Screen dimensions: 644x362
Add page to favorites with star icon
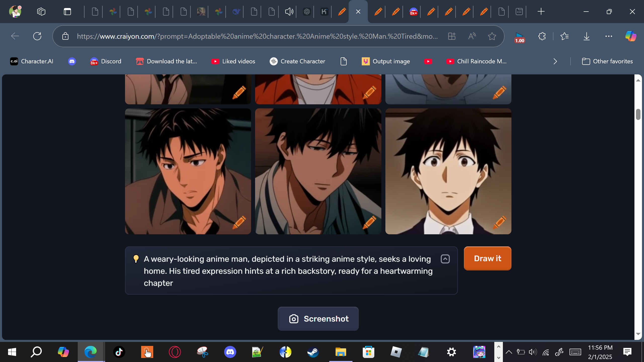(492, 36)
